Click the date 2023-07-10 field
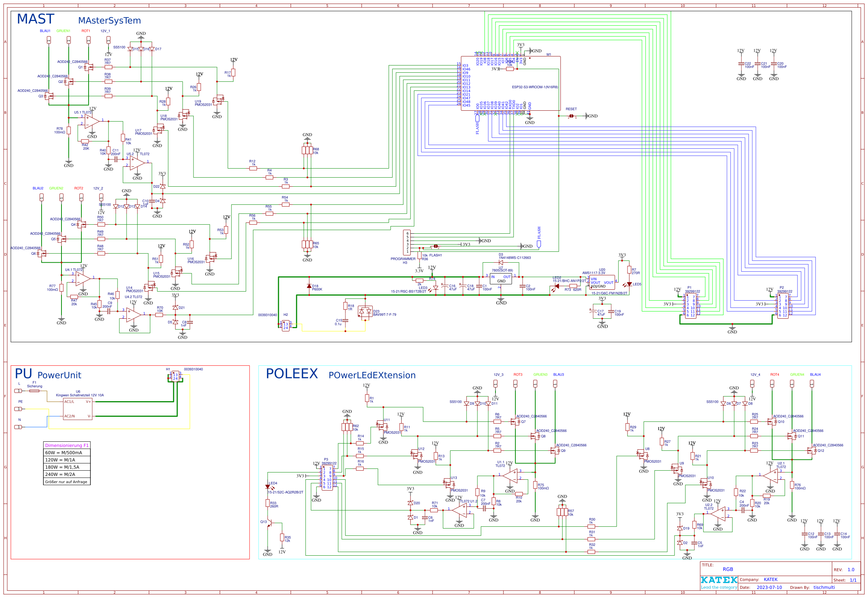 pyautogui.click(x=769, y=588)
